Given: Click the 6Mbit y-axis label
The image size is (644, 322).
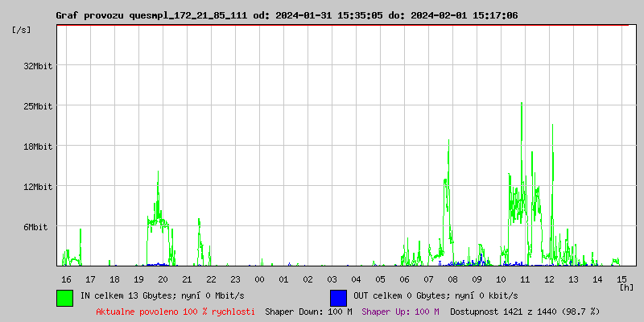Looking at the screenshot, I should (35, 227).
